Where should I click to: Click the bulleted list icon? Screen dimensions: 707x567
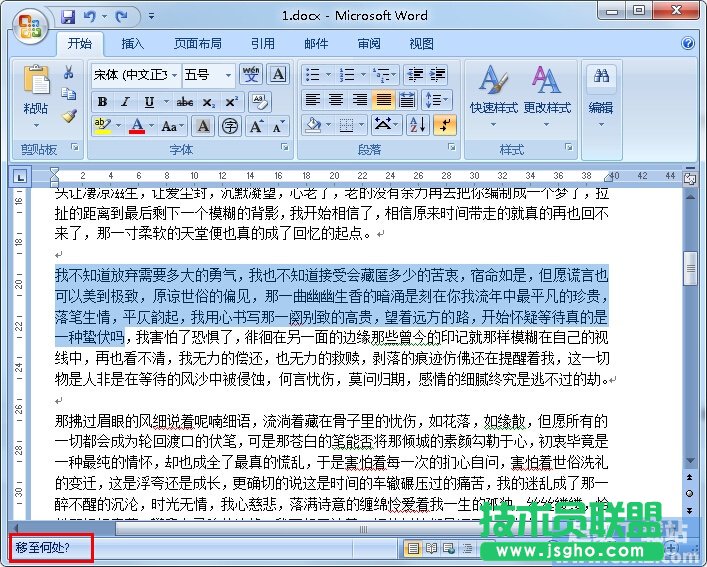(x=312, y=75)
